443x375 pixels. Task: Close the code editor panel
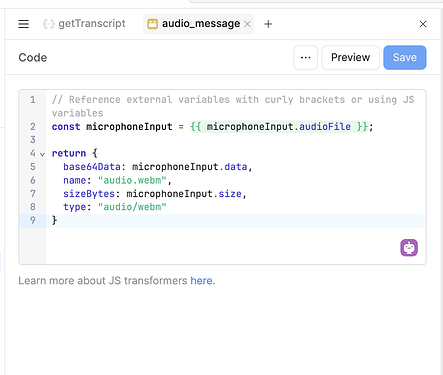click(423, 24)
